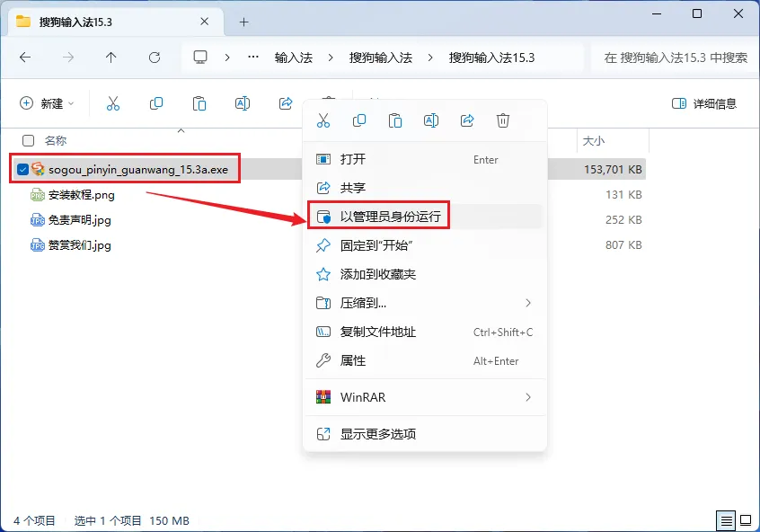The height and width of the screenshot is (532, 760).
Task: Select file 安装教程.png
Action: [x=82, y=195]
